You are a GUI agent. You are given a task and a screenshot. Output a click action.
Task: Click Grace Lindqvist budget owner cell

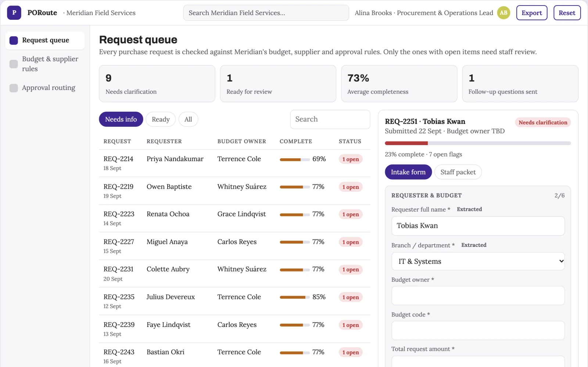click(x=241, y=214)
